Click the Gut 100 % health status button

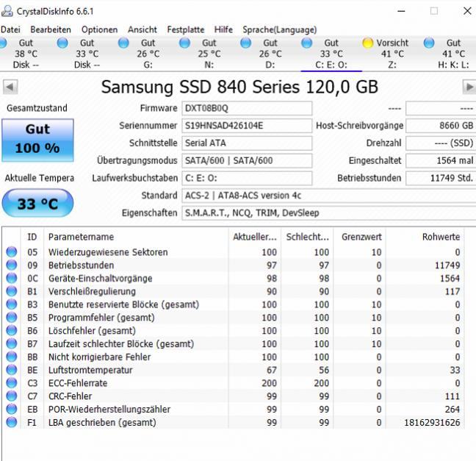[37, 140]
